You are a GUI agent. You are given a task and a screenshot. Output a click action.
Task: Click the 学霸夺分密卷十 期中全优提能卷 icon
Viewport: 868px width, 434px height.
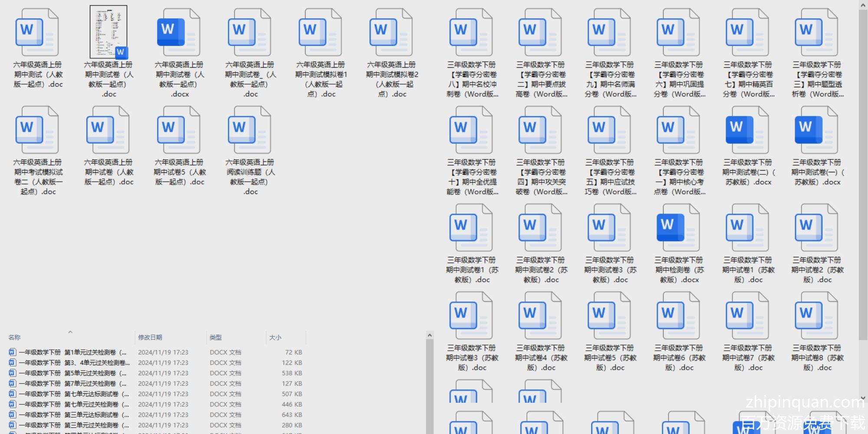pyautogui.click(x=471, y=130)
